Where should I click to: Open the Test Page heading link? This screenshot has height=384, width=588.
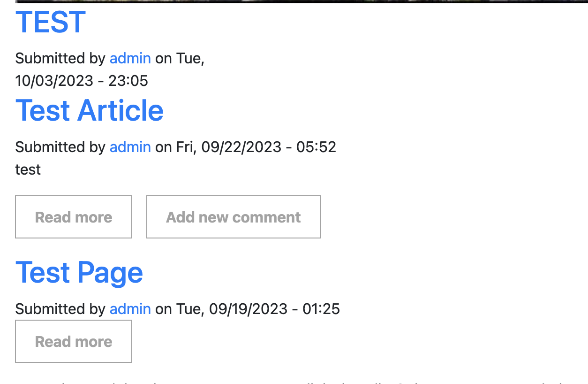tap(78, 272)
